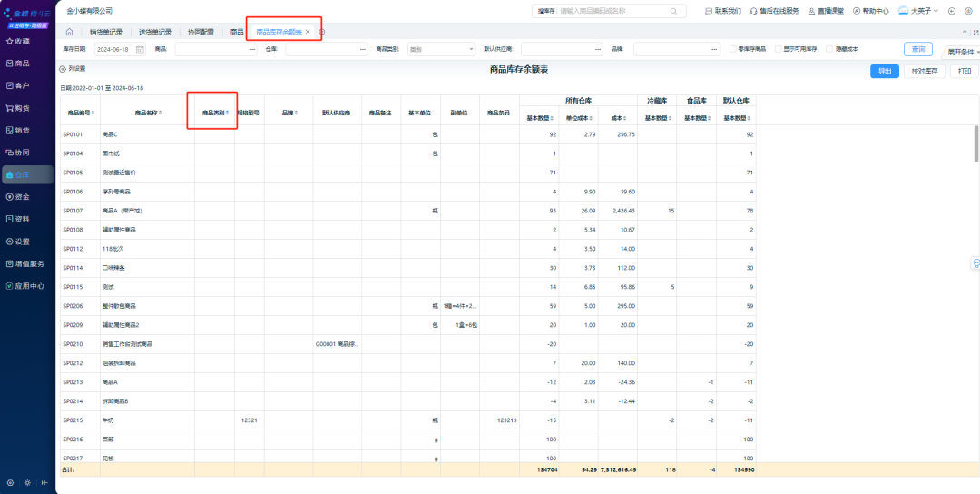Click the 库存日期 date field 2024-06-18
This screenshot has height=494, width=980.
[x=113, y=49]
